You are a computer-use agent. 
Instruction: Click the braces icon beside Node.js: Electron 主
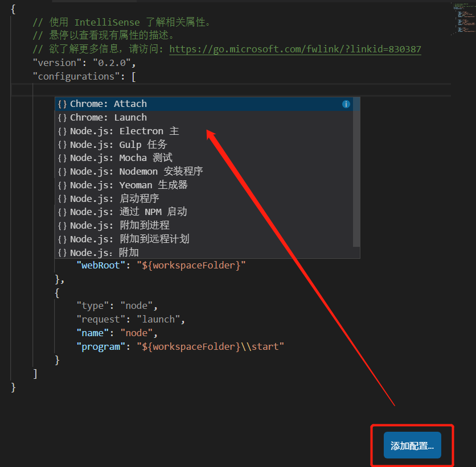(62, 131)
